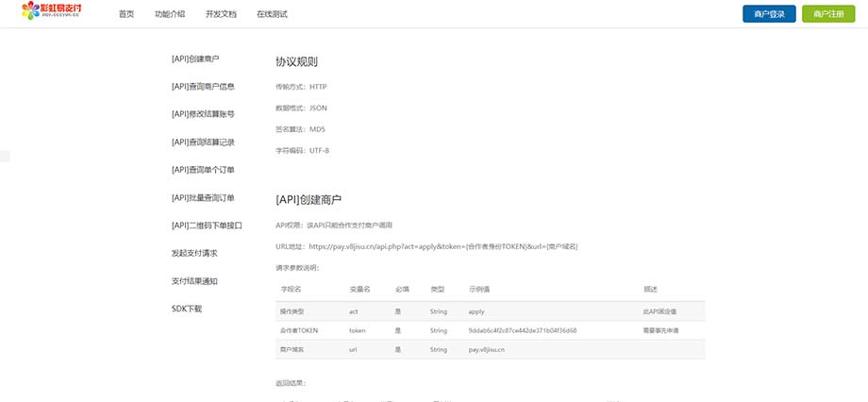Open 支付结果通知 sidebar link
The image size is (868, 402).
click(x=193, y=280)
